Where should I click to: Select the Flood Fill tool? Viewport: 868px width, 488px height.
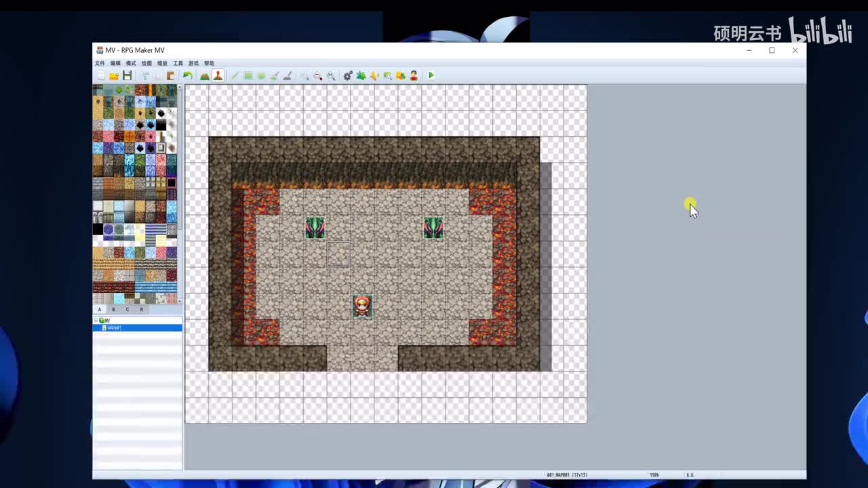(x=274, y=76)
